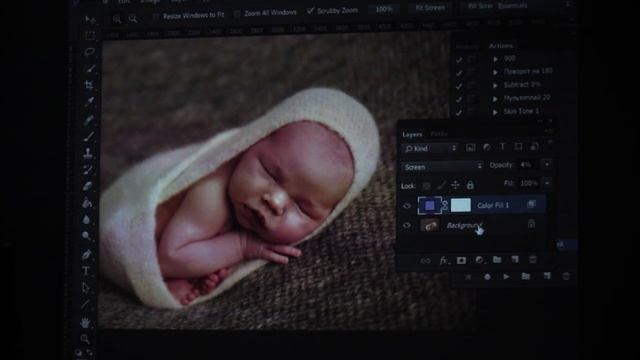Select the Brush tool
The width and height of the screenshot is (640, 360).
point(89,136)
